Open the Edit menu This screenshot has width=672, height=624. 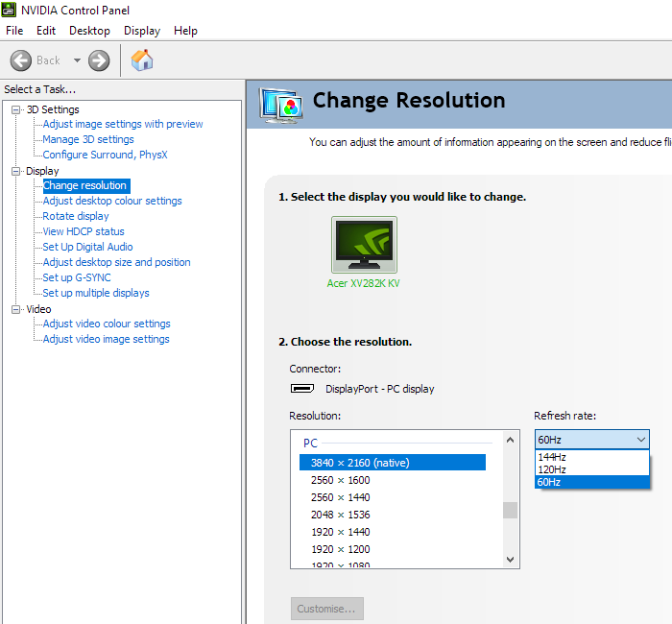[x=46, y=31]
